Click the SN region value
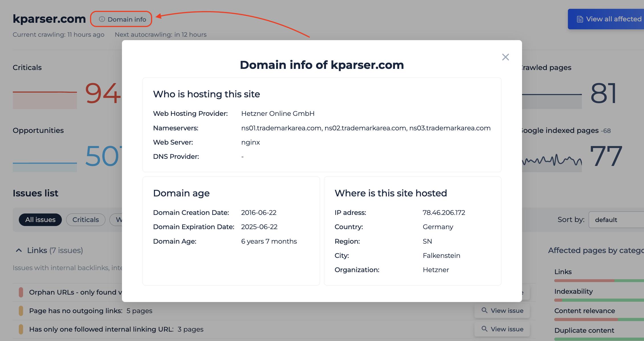Screen dimensions: 644x341 coord(427,241)
